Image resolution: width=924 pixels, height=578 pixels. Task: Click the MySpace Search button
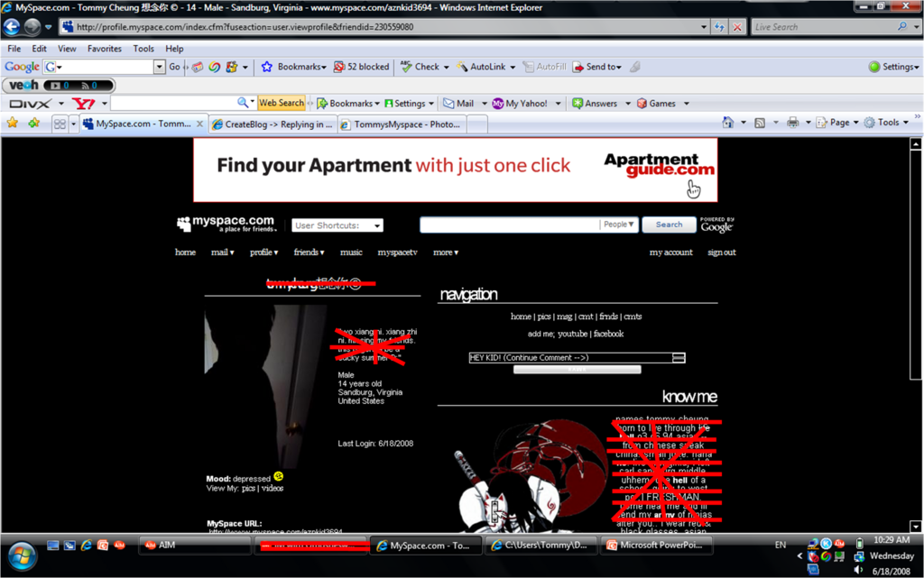pyautogui.click(x=669, y=225)
